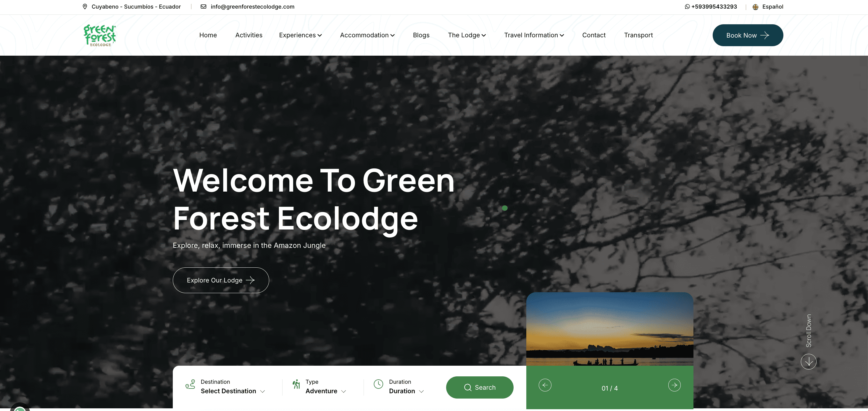Screen dimensions: 868x411
Task: Go to previous slide with left arrow
Action: coord(545,385)
